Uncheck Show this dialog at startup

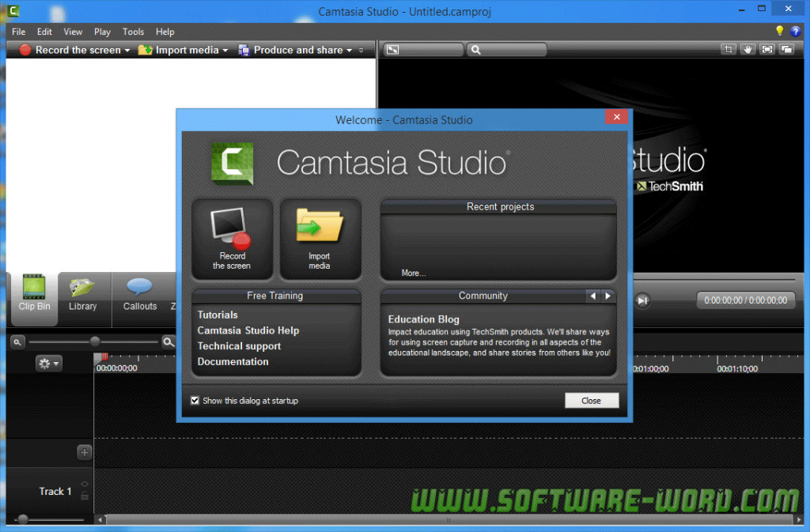pos(195,401)
